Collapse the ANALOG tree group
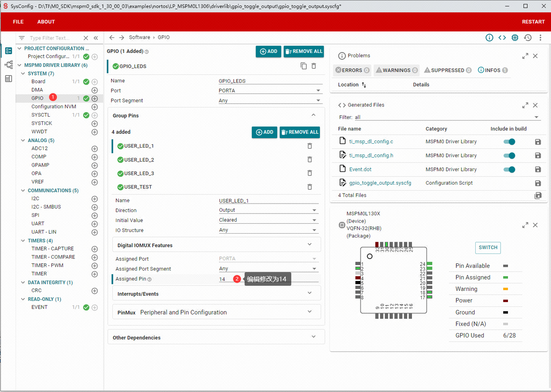 pyautogui.click(x=24, y=141)
